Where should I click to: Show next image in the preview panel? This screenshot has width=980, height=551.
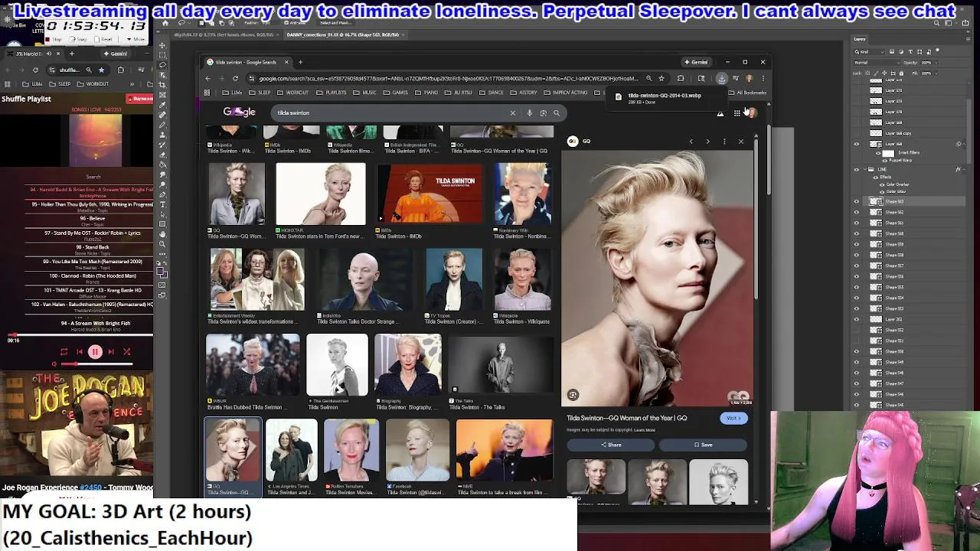click(707, 142)
